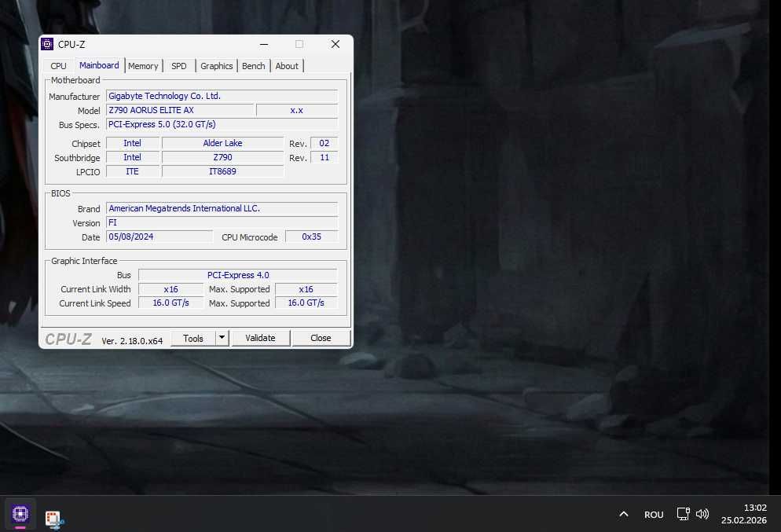
Task: Click CPU Microcode value 0x35
Action: [312, 237]
